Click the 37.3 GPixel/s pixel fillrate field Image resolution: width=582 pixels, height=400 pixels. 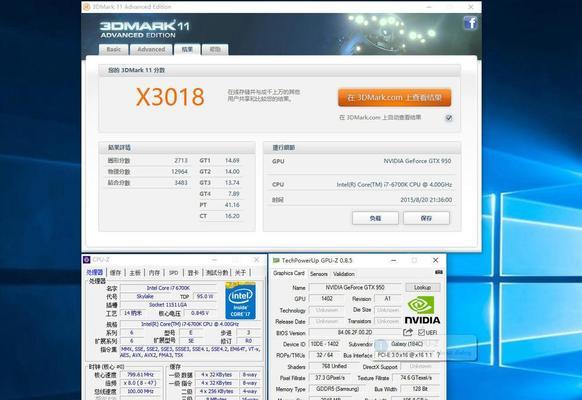coord(330,378)
